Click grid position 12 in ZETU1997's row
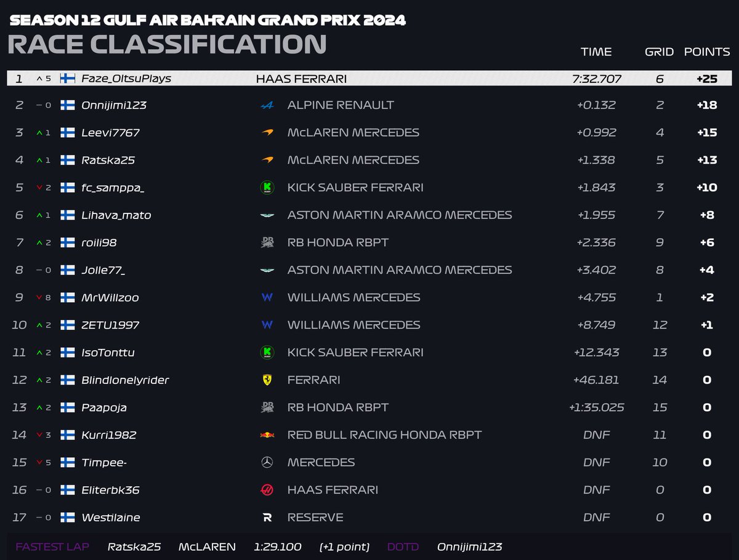This screenshot has height=560, width=739. (660, 325)
